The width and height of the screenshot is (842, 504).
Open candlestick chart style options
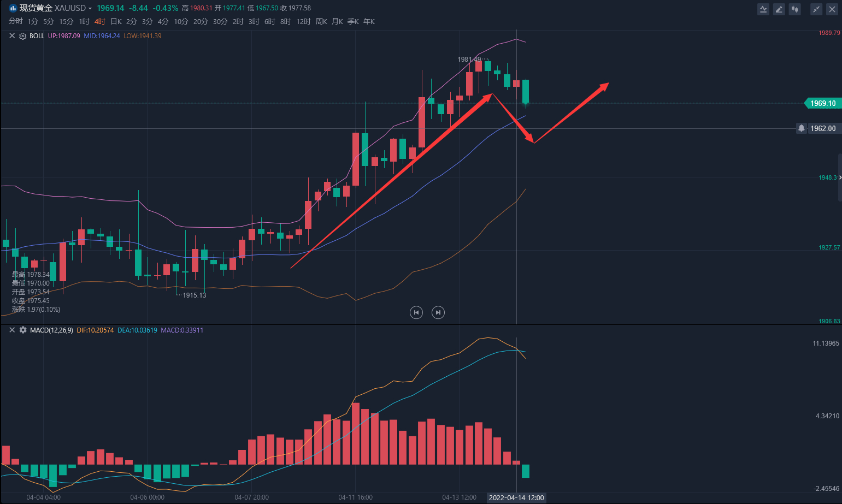point(795,9)
